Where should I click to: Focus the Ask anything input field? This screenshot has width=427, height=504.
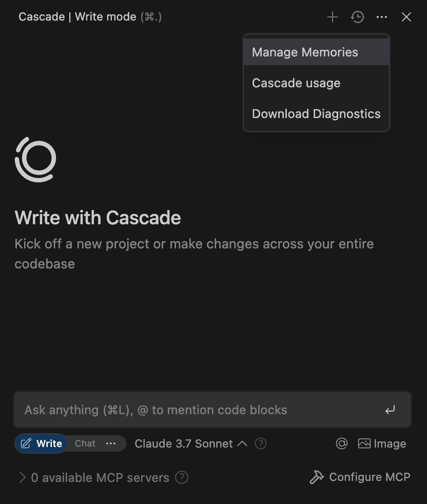(195, 410)
